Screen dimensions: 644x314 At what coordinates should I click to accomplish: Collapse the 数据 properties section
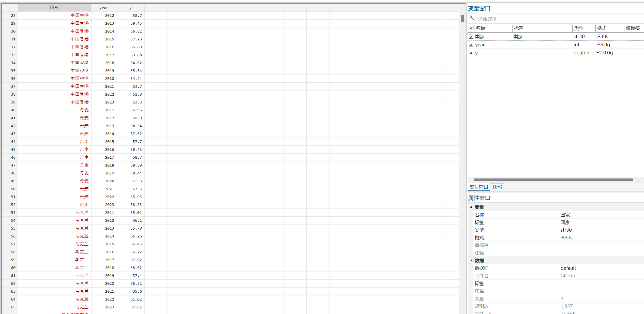tap(471, 260)
